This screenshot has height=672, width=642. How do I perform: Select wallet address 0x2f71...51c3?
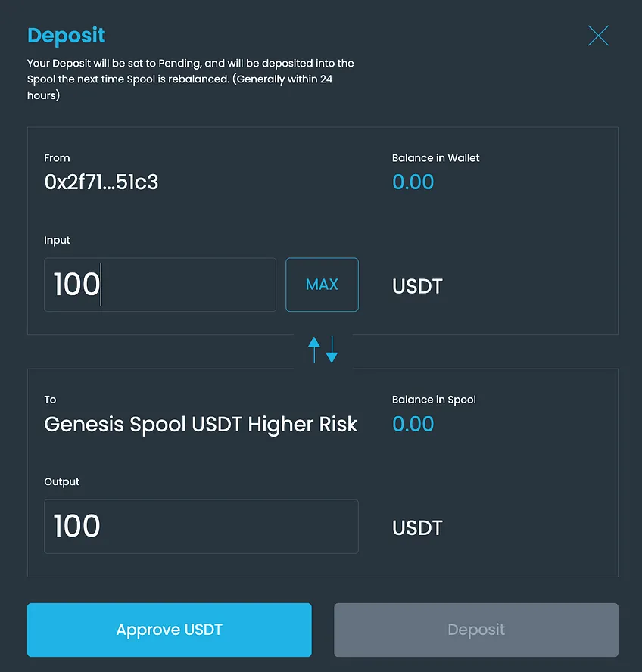(101, 182)
